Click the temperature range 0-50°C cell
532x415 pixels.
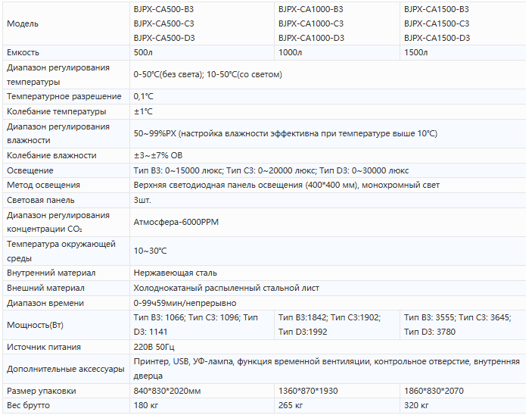tap(328, 75)
